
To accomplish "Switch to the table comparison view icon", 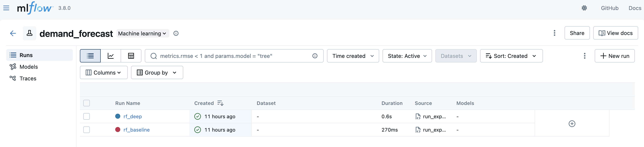I will (x=131, y=56).
